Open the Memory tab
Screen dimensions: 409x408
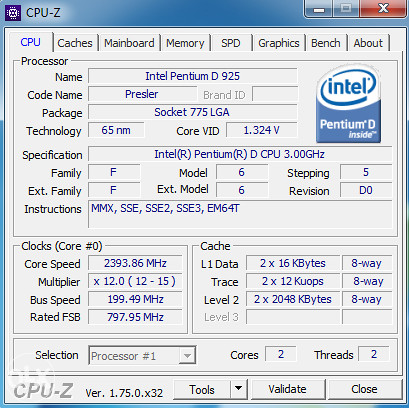click(185, 43)
